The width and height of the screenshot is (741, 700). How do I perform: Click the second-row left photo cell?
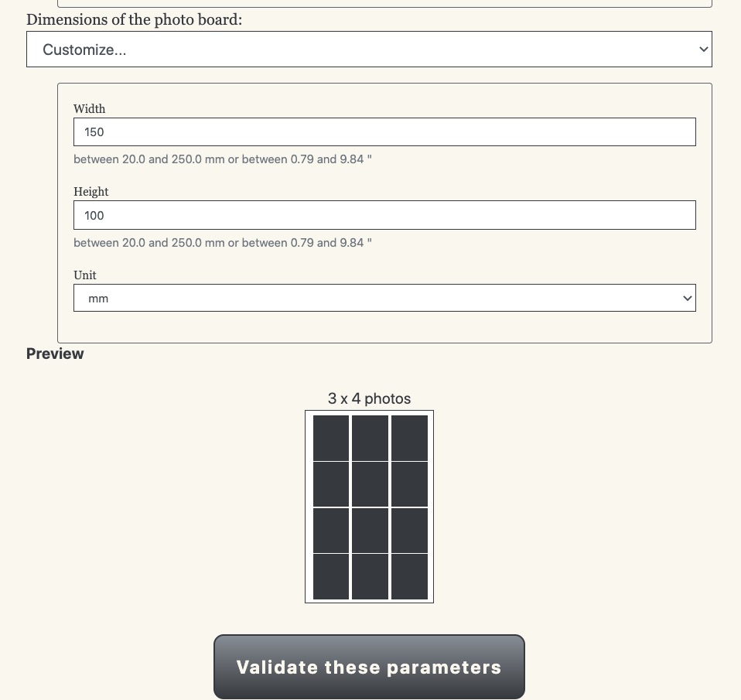tap(331, 484)
